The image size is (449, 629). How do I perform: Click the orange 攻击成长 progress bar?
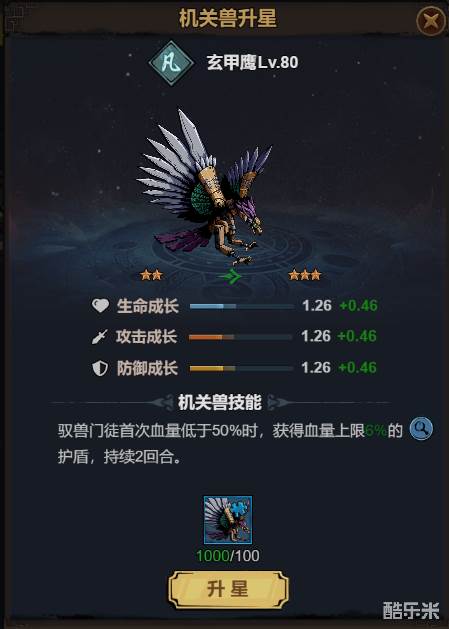coord(240,337)
